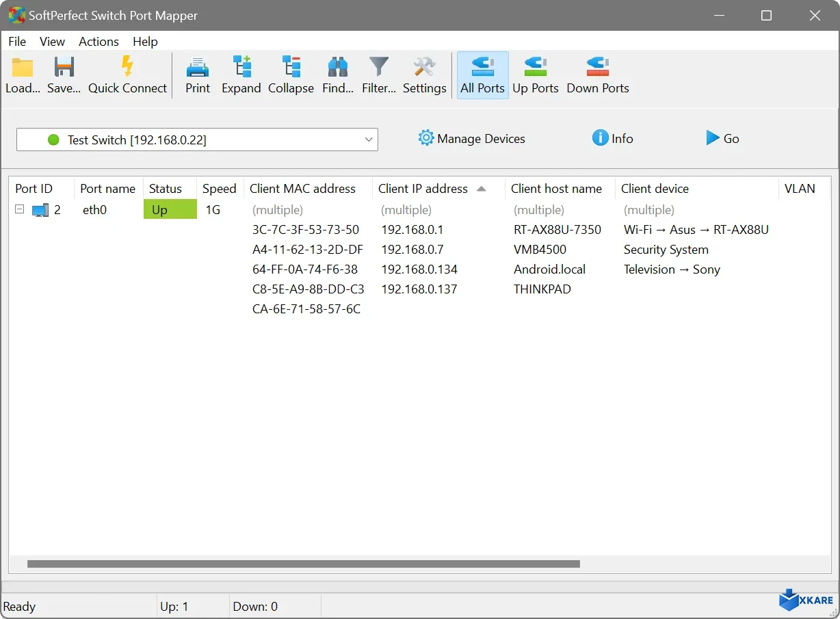The height and width of the screenshot is (619, 840).
Task: Click the Load folder icon
Action: 23,67
